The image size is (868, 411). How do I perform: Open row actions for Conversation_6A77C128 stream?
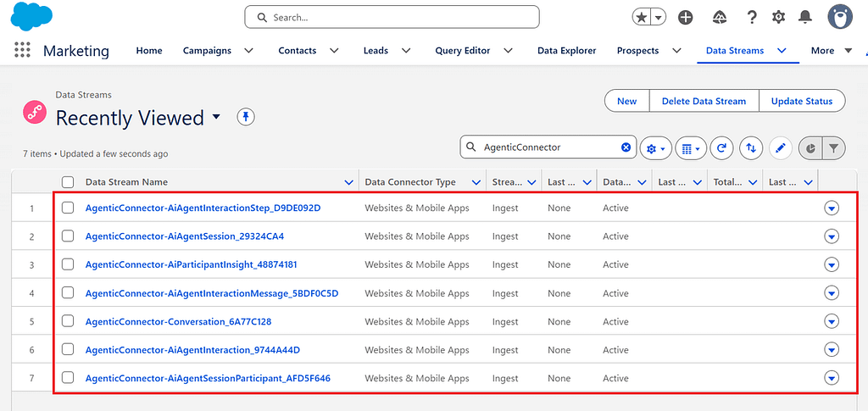[x=832, y=321]
